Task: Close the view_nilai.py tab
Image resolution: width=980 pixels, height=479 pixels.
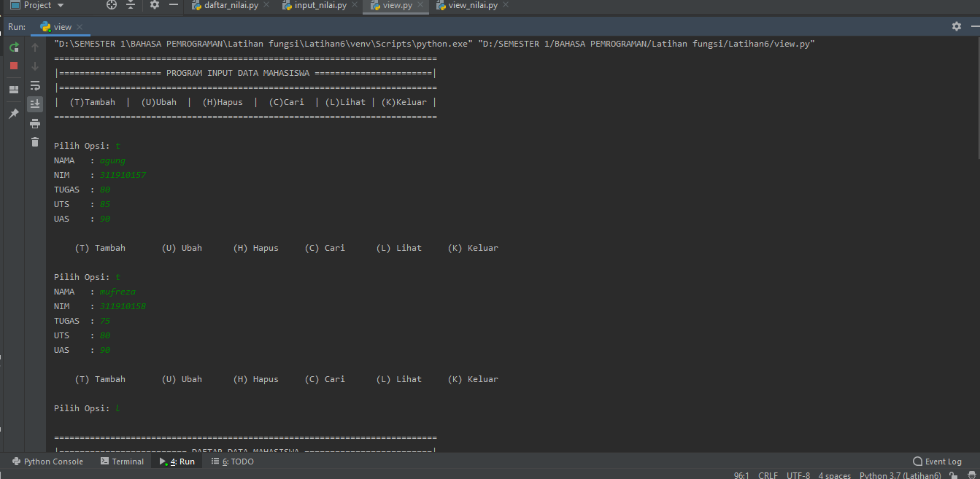Action: coord(506,5)
